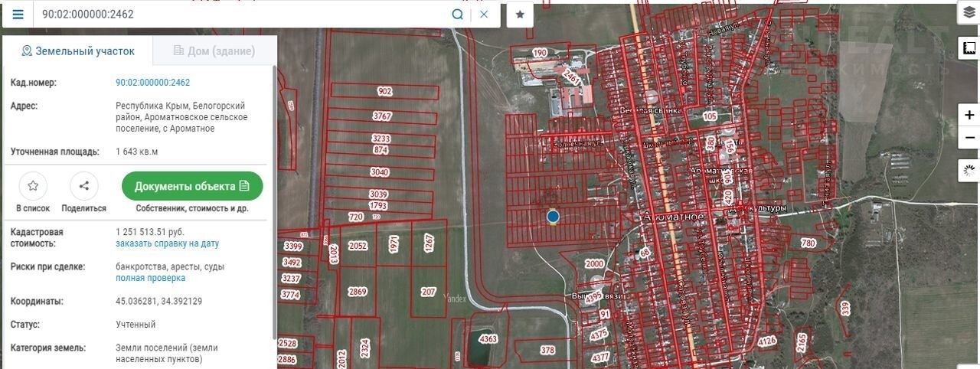Open the map layers selector
Viewport: 980px width, 369px height.
pyautogui.click(x=969, y=13)
